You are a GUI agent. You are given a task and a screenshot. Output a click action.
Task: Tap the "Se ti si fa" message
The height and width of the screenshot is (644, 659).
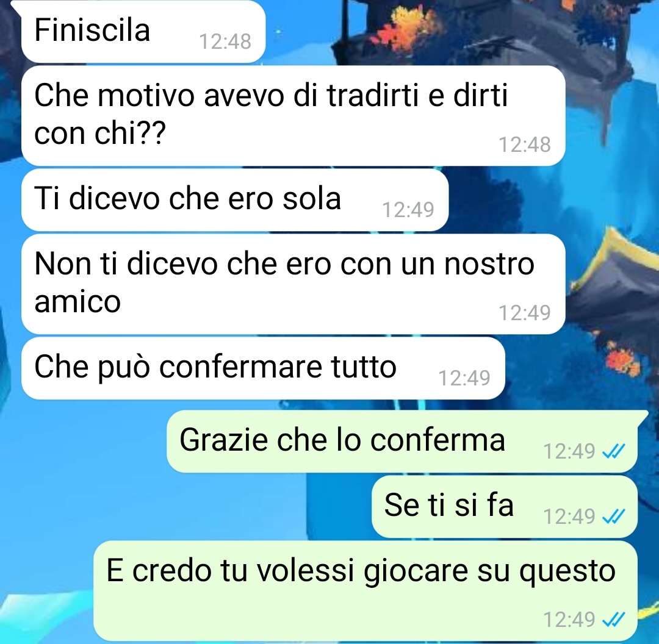(x=505, y=507)
